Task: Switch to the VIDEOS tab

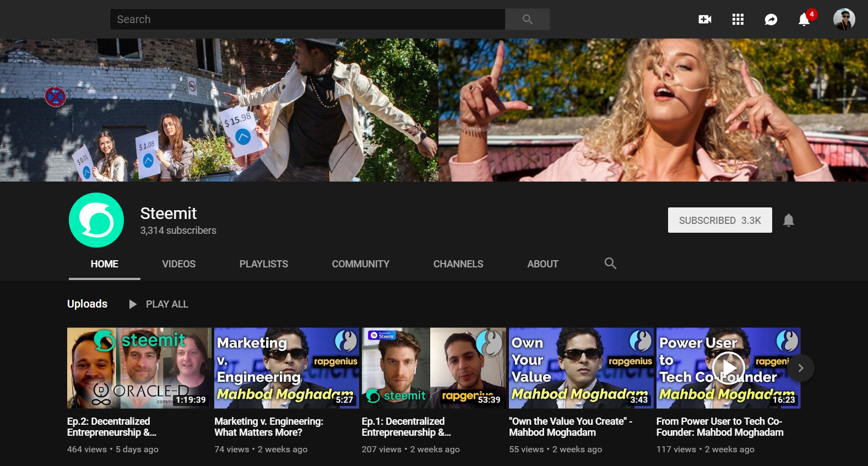Action: coord(179,264)
